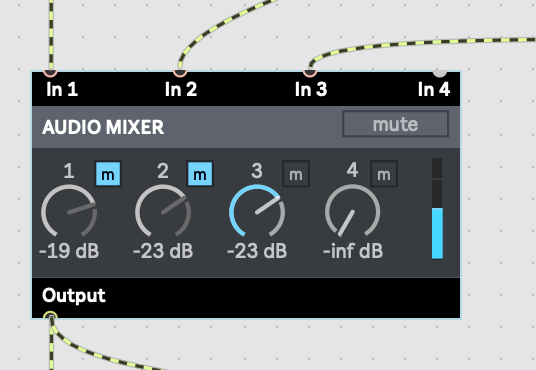Screen dimensions: 536x370
Task: Click the channel 2 gain knob
Action: pyautogui.click(x=163, y=211)
